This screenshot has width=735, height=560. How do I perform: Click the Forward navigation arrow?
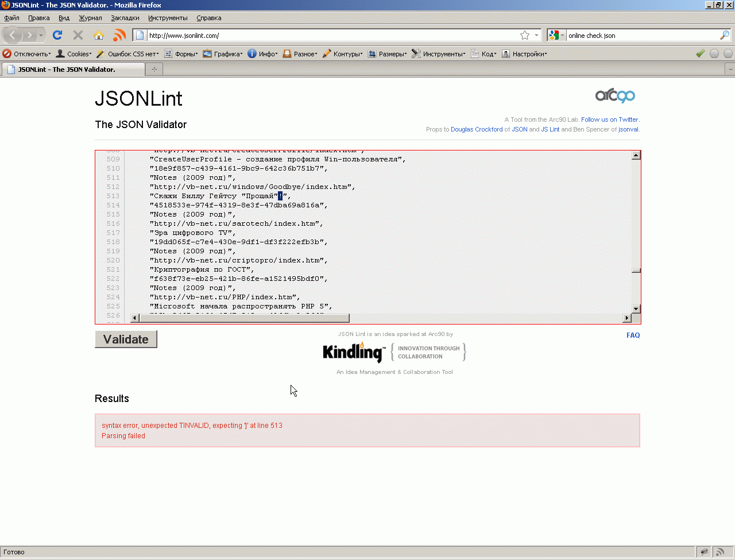tap(29, 36)
